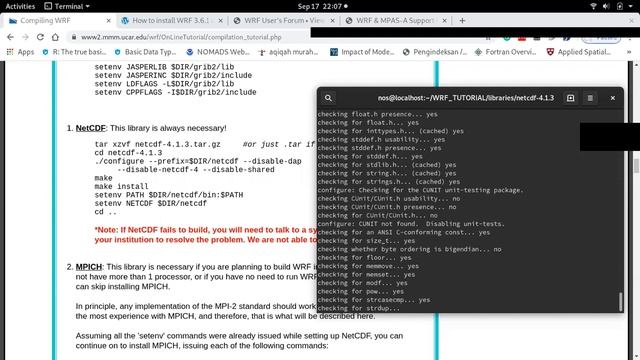Open the terminal hamburger menu
This screenshot has height=360, width=640.
(x=590, y=98)
